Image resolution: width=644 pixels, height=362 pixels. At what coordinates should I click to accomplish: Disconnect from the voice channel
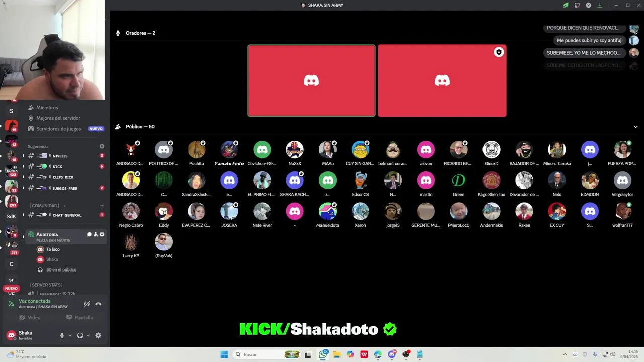click(x=98, y=304)
